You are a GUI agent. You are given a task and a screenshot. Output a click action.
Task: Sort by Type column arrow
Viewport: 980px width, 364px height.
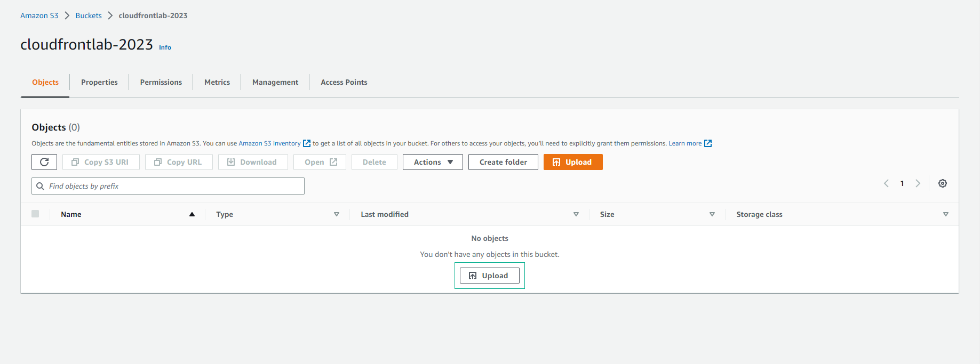pyautogui.click(x=337, y=214)
